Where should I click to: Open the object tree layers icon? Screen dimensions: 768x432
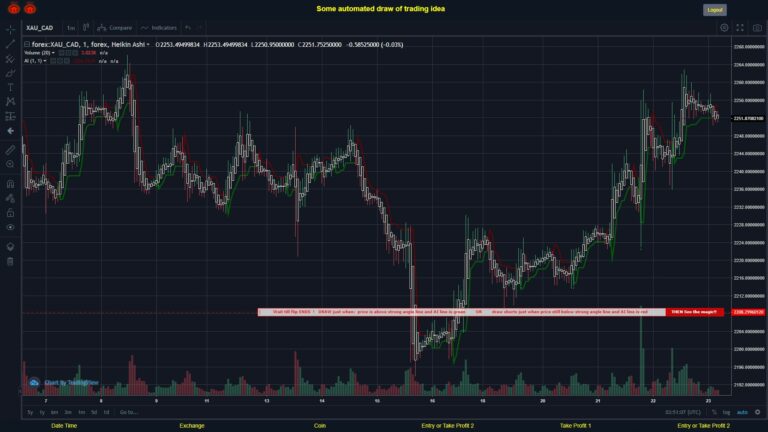coord(10,246)
